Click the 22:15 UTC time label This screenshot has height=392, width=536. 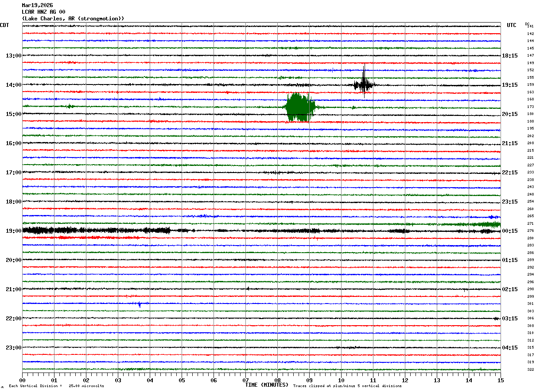pyautogui.click(x=510, y=173)
